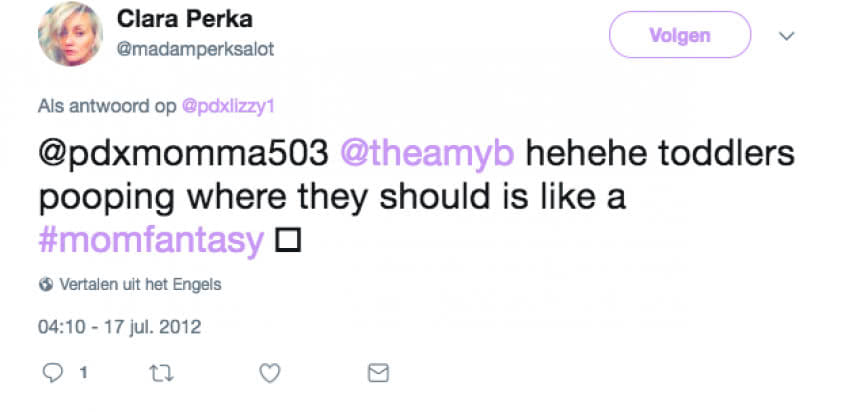Click the globe icon beside translation link
The height and width of the screenshot is (412, 845).
point(46,285)
